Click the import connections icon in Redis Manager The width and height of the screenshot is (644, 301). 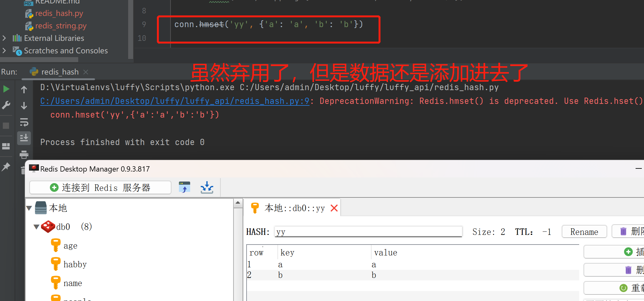184,187
